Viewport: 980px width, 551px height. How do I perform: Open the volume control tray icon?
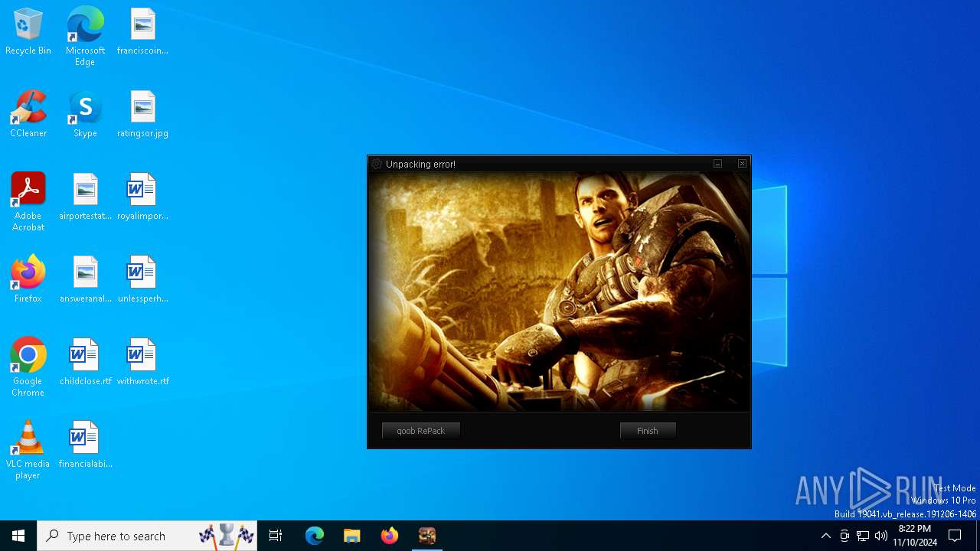(x=881, y=536)
